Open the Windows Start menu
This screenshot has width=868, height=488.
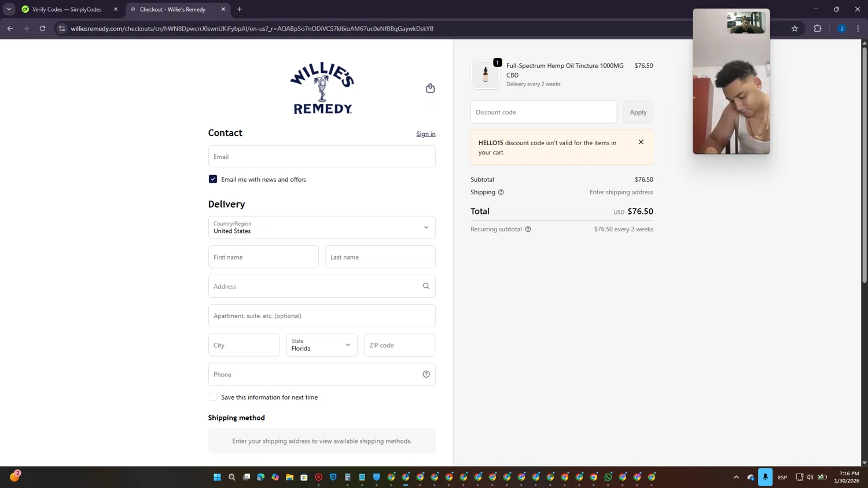(x=217, y=477)
